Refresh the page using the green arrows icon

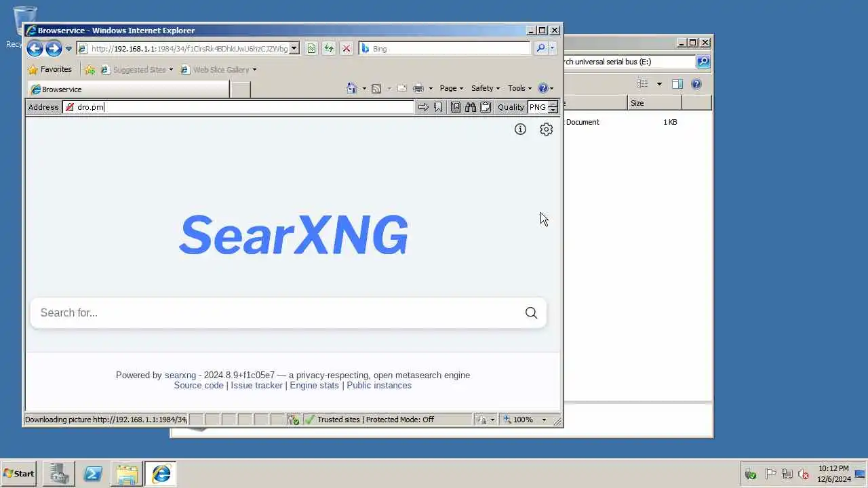(x=329, y=48)
